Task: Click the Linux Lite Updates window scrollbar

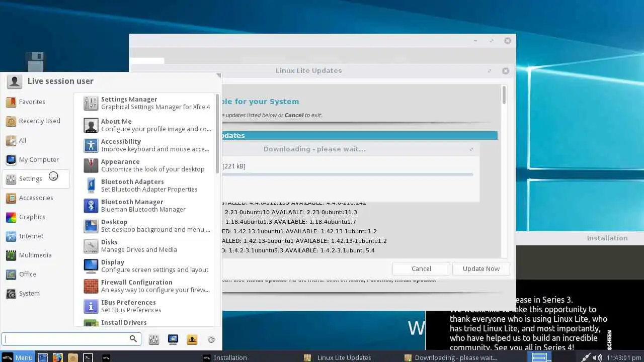Action: 504,96
